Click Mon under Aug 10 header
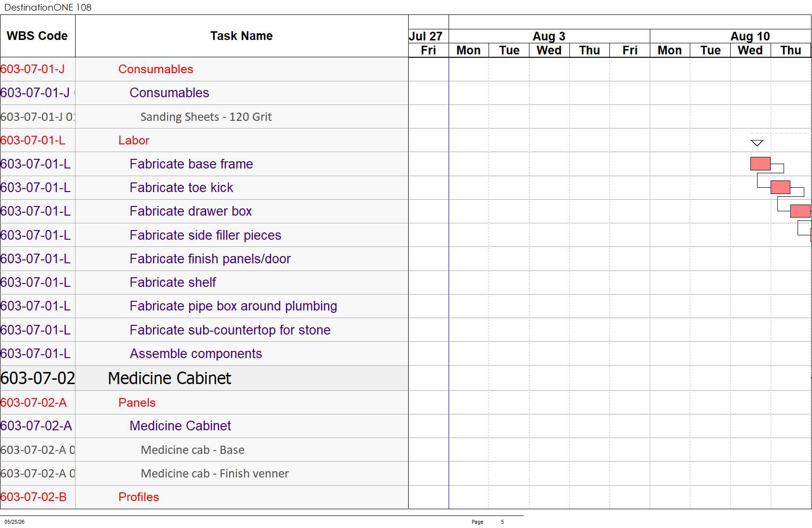 pyautogui.click(x=670, y=51)
